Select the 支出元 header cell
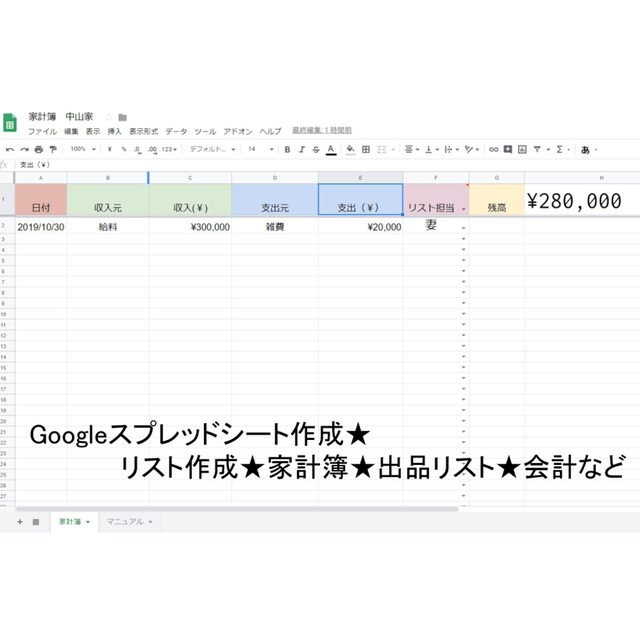Image resolution: width=640 pixels, height=640 pixels. [275, 200]
